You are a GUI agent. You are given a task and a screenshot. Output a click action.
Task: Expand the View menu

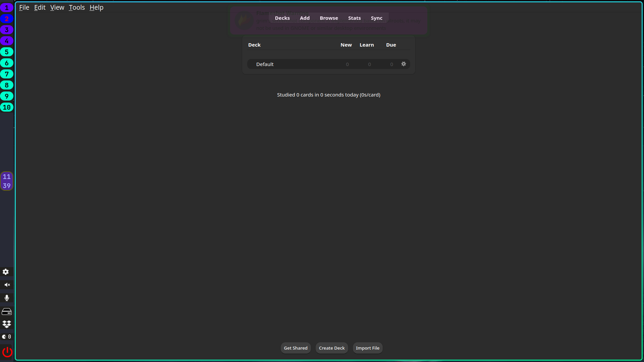pyautogui.click(x=57, y=7)
